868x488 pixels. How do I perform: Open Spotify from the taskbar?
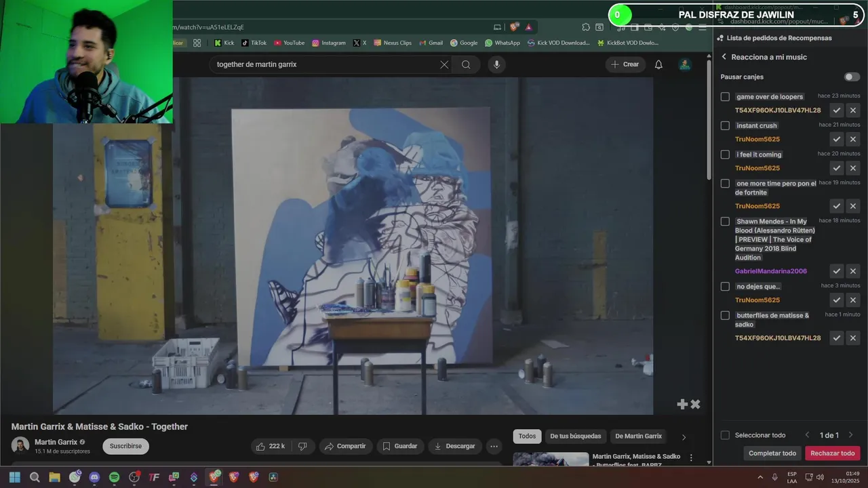click(x=114, y=477)
